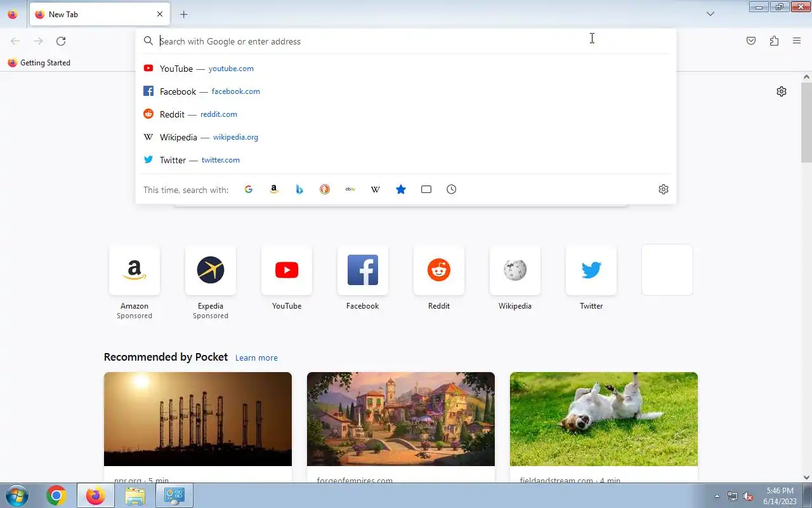Select the YouTube suggestion in address dropdown
Screen dimensions: 812x508
[x=406, y=69]
